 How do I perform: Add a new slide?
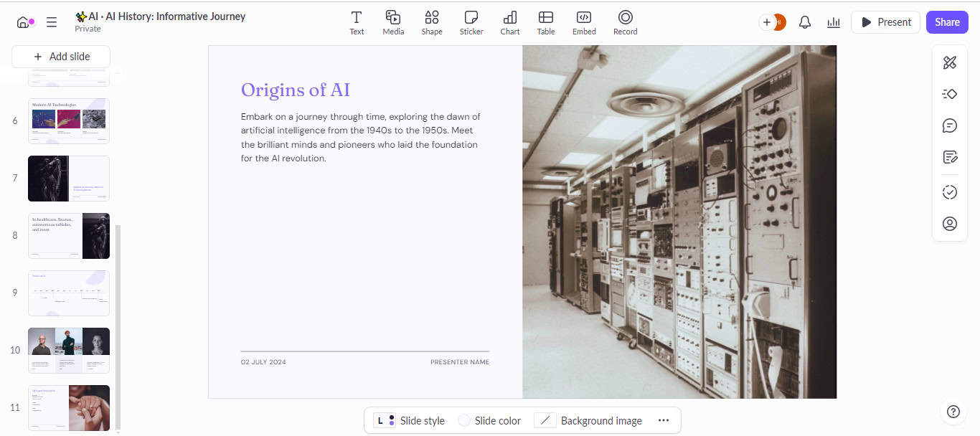pyautogui.click(x=61, y=57)
